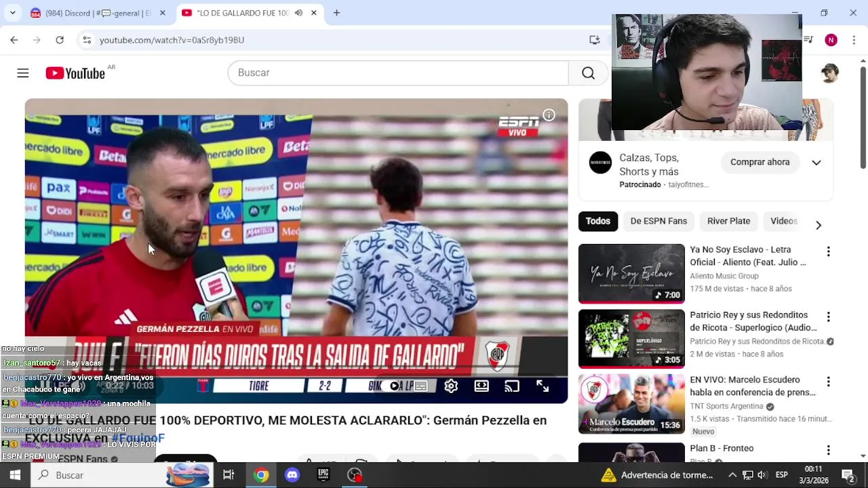Open the Windows notification center
Screen dimensions: 868x488
[x=848, y=475]
